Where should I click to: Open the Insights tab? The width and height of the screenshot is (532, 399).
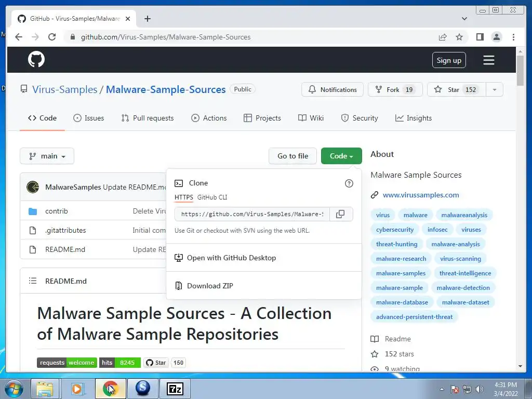tap(414, 118)
